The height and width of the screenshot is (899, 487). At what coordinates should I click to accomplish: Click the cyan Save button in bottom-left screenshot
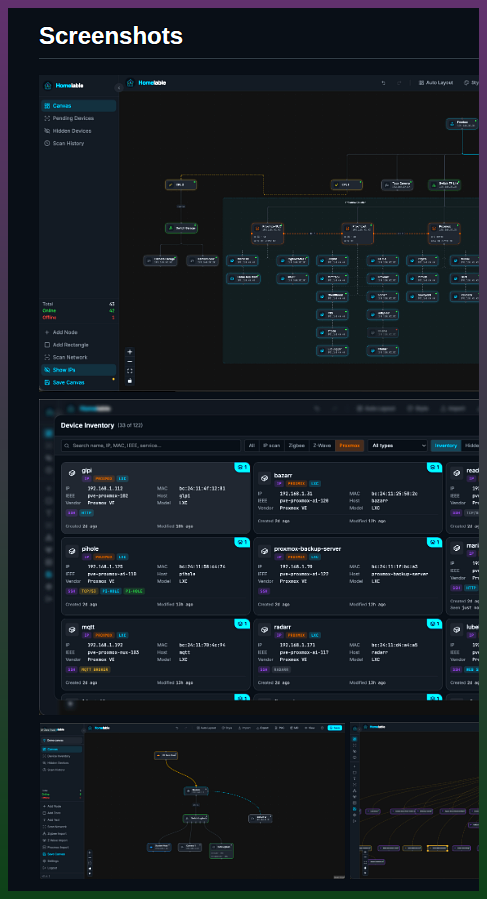[334, 728]
